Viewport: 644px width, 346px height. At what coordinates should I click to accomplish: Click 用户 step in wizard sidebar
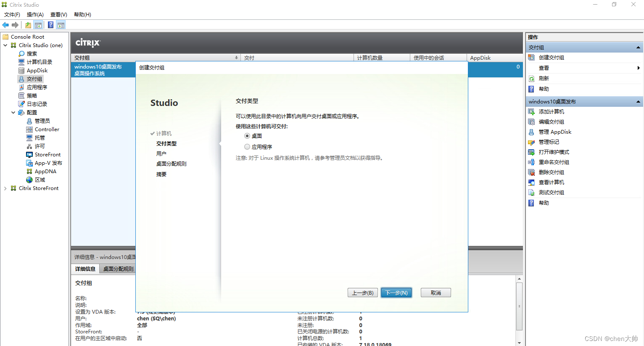[161, 154]
